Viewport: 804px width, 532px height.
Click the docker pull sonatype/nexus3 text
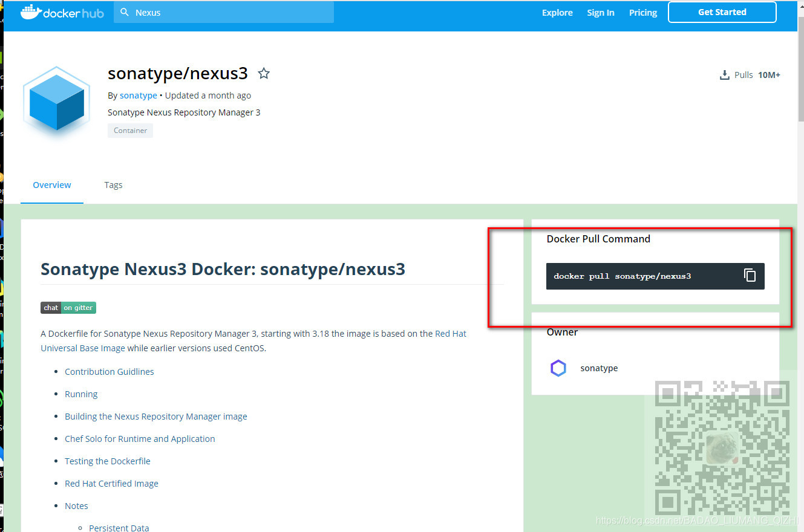click(622, 276)
